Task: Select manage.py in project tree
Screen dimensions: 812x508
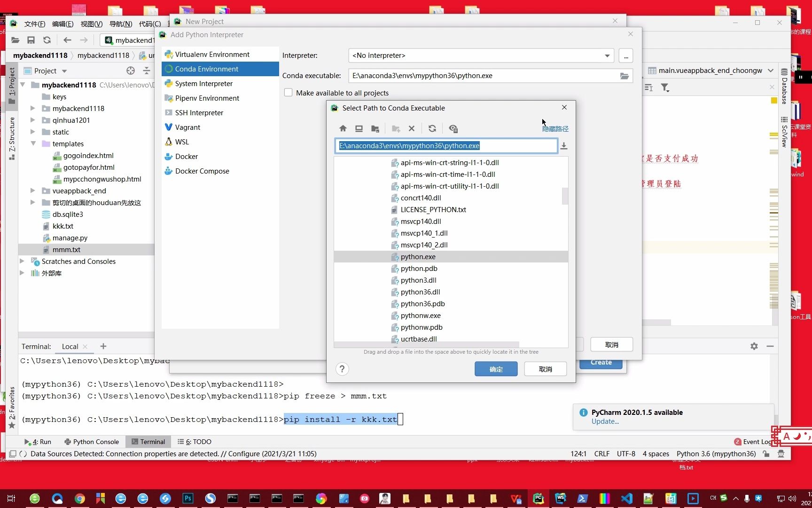Action: coord(70,238)
